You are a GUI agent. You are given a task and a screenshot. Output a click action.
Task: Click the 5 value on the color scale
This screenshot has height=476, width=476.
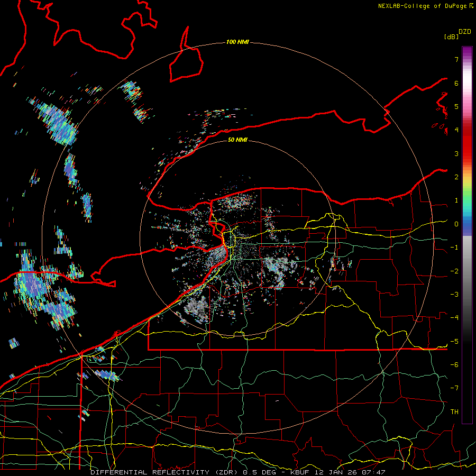[x=456, y=106]
